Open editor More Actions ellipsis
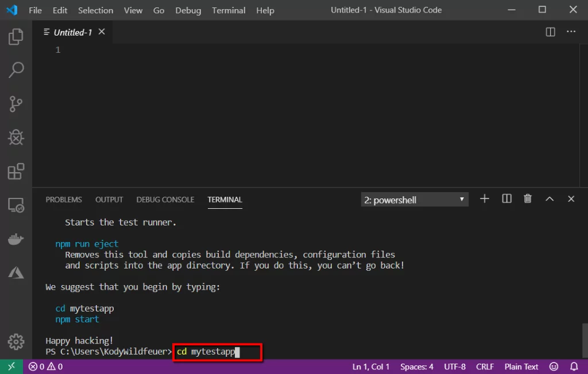This screenshot has height=374, width=588. 571,32
